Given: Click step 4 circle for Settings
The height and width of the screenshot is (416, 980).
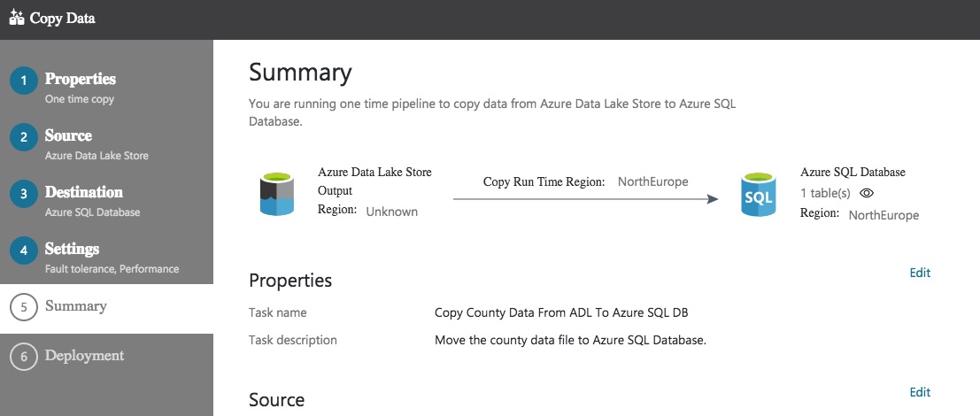Looking at the screenshot, I should click(x=24, y=251).
